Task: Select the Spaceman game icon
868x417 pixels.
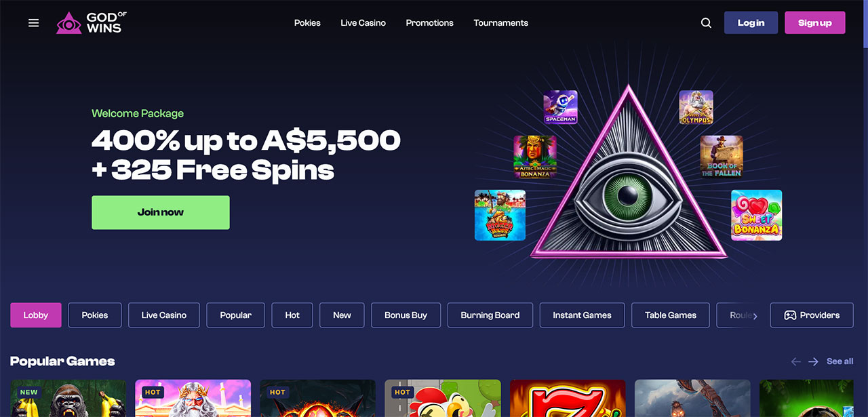Action: coord(560,107)
